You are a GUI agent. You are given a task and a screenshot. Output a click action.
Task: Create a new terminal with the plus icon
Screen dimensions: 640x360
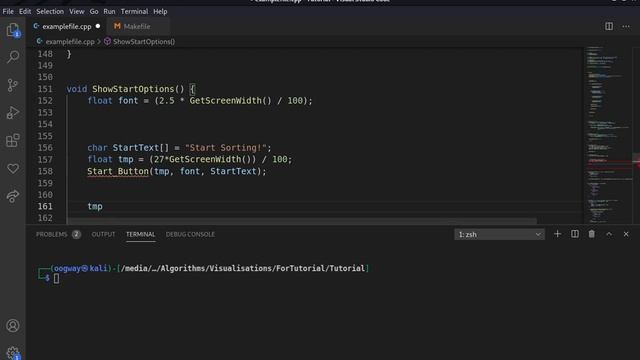[557, 234]
